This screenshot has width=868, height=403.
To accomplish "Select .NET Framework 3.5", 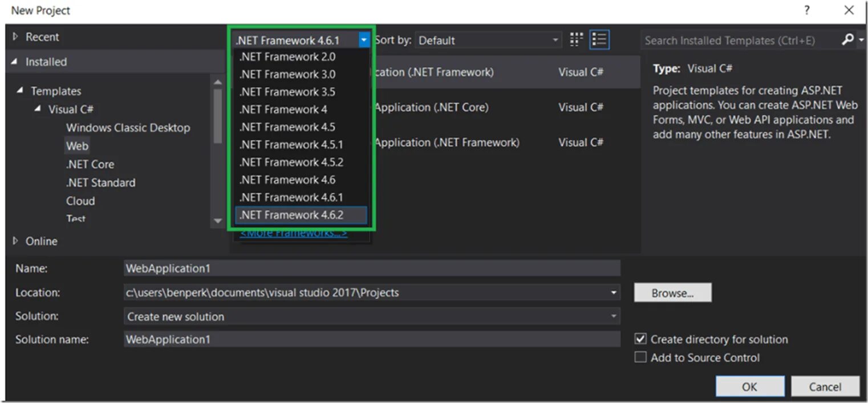I will [301, 92].
